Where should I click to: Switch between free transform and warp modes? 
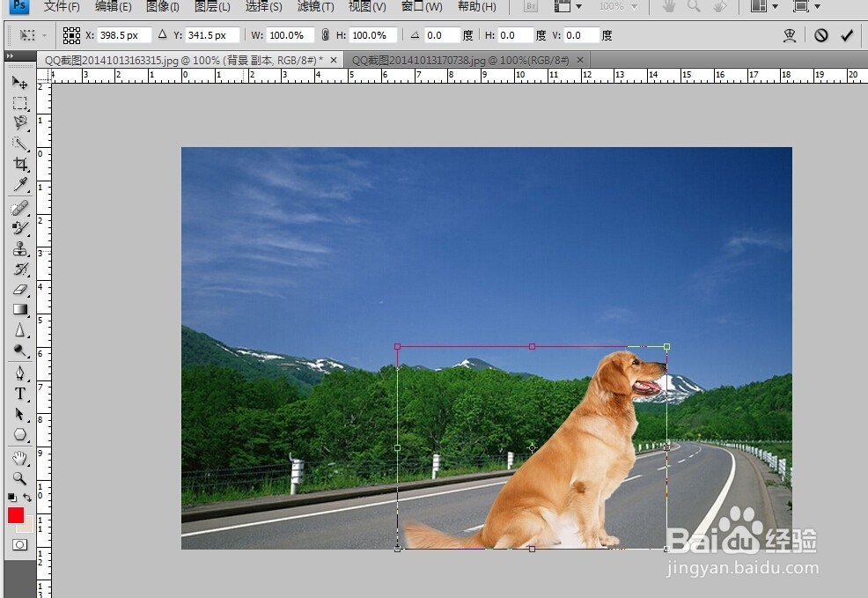click(x=790, y=35)
